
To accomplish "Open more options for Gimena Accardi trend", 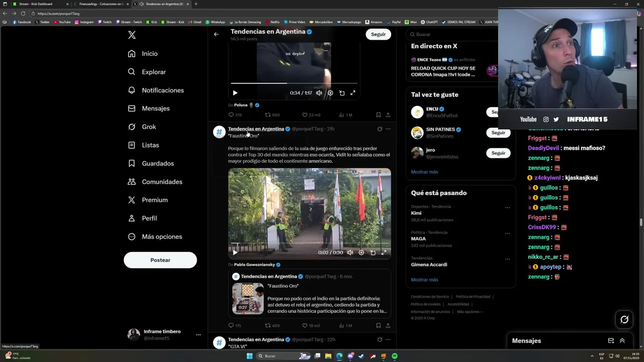I will click(507, 259).
